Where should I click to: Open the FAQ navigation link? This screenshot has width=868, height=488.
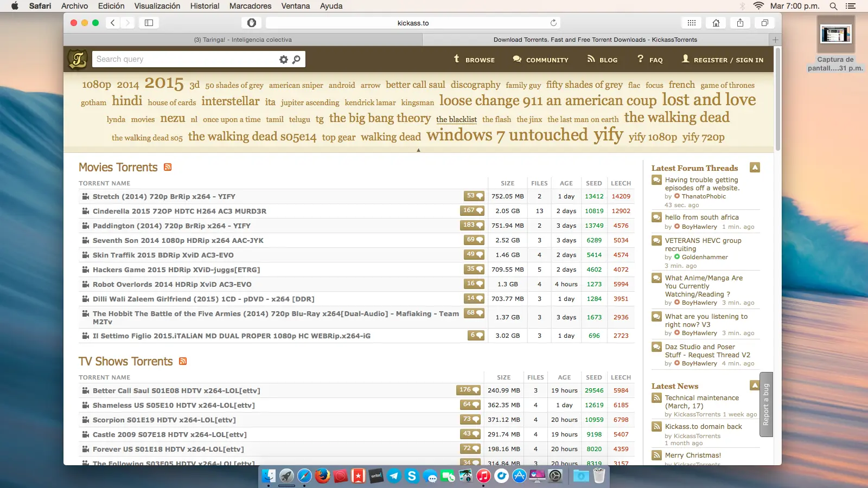(650, 60)
